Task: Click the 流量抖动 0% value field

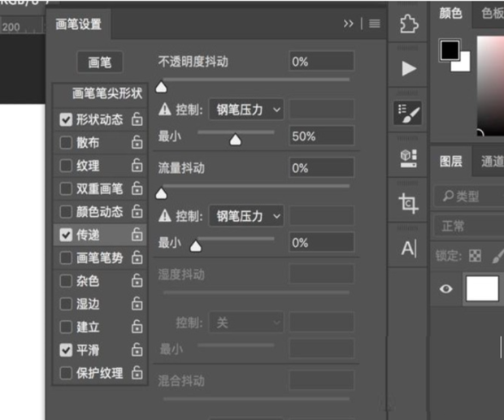Action: click(321, 167)
